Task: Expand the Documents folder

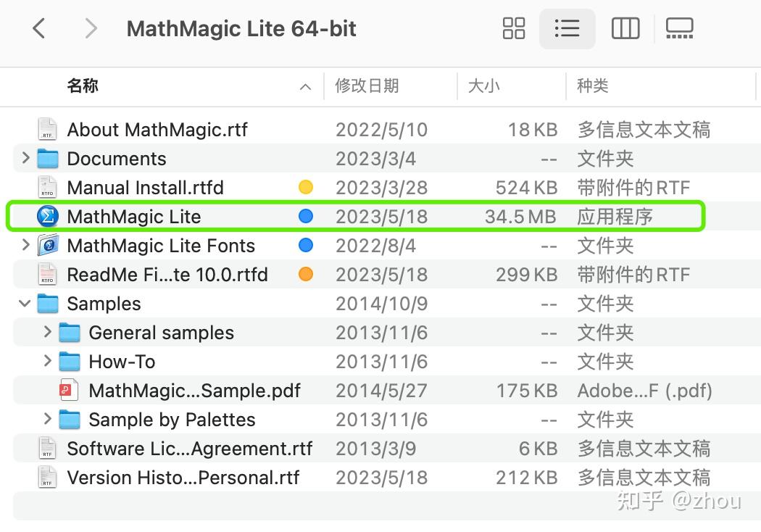Action: click(x=25, y=158)
